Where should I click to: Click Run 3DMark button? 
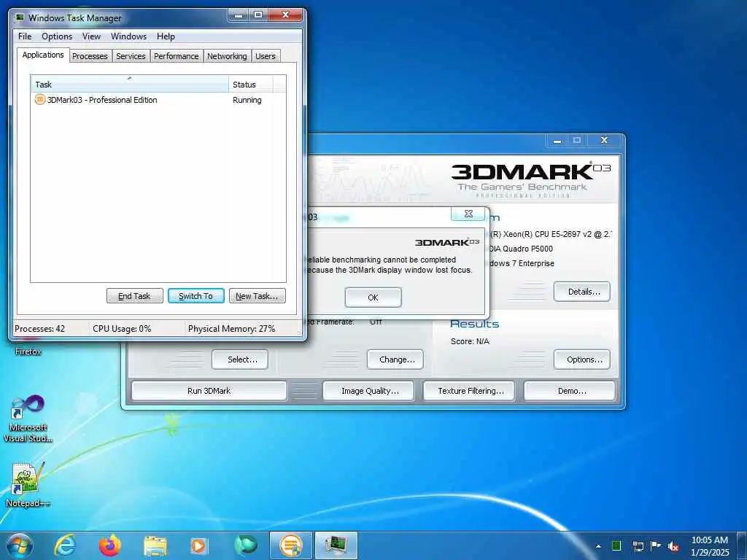(x=209, y=391)
